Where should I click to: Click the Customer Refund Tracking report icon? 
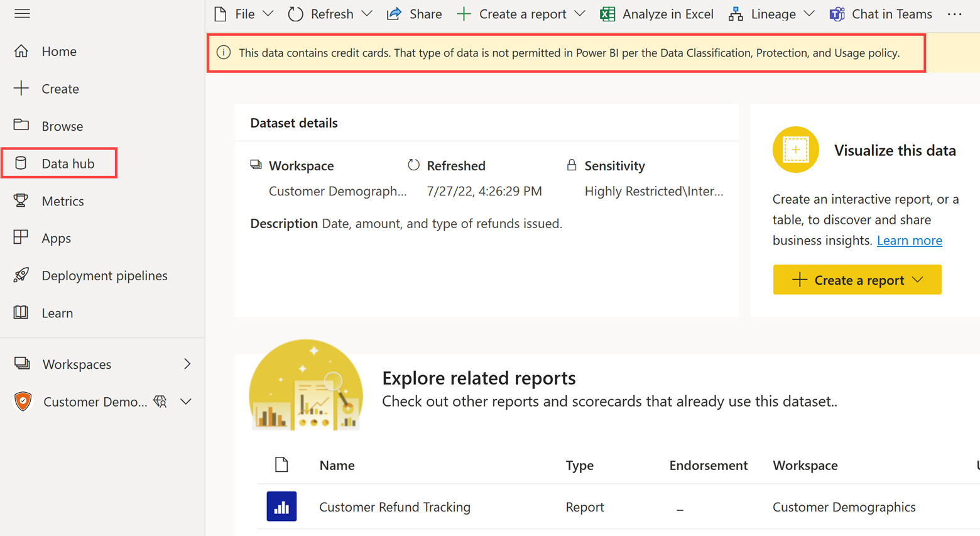(281, 506)
